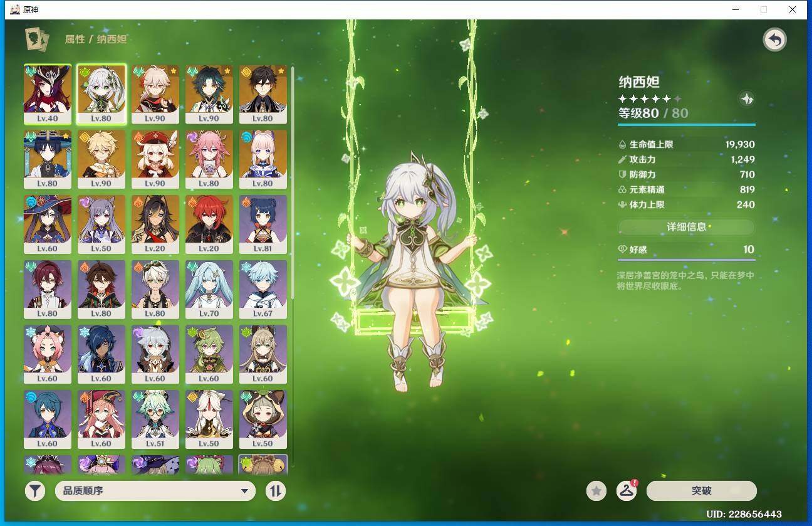Image resolution: width=812 pixels, height=526 pixels.
Task: Pick Klee's Lv.90 portrait
Action: click(155, 159)
